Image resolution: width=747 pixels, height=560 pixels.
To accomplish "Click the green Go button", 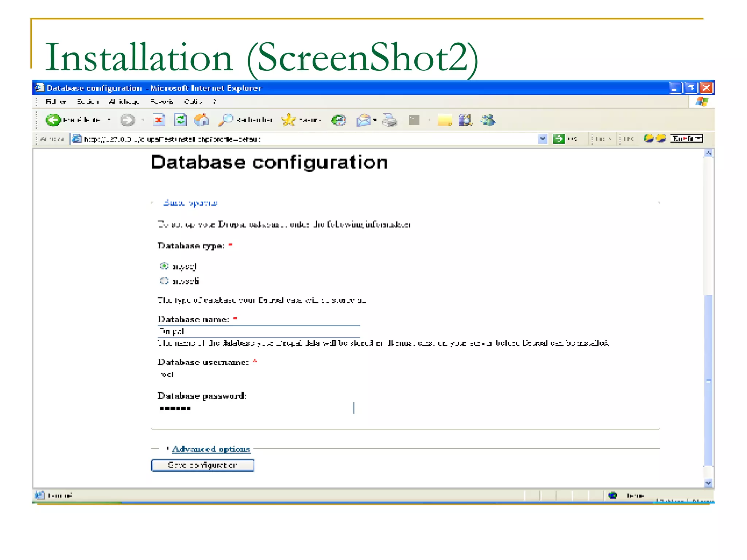I will click(x=558, y=139).
